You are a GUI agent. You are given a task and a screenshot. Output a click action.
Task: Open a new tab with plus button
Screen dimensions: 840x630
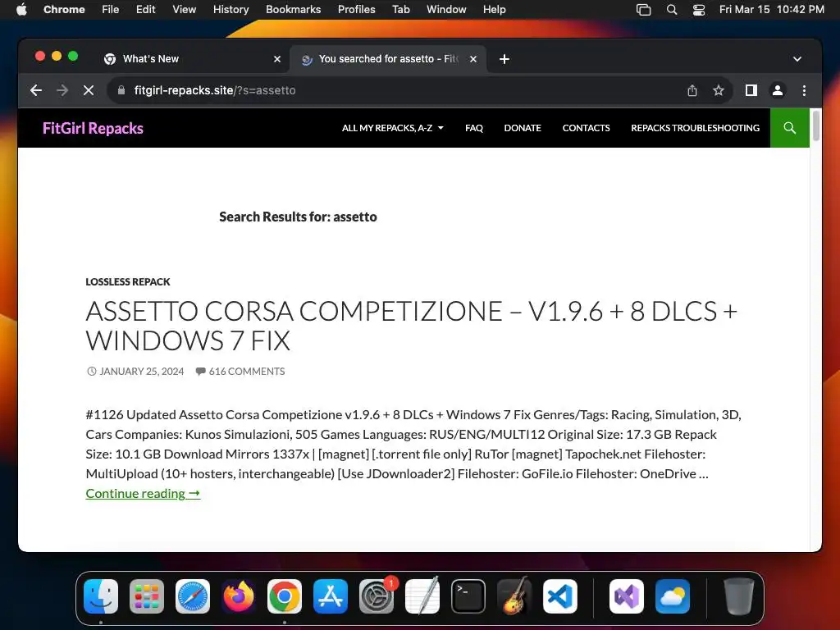point(504,59)
